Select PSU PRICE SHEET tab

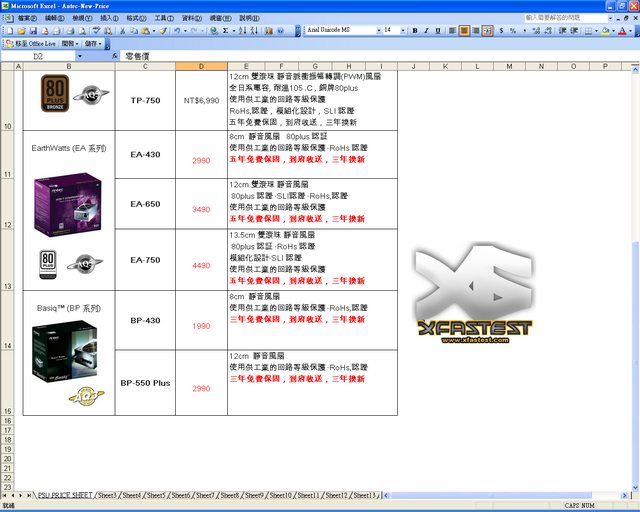pyautogui.click(x=65, y=495)
